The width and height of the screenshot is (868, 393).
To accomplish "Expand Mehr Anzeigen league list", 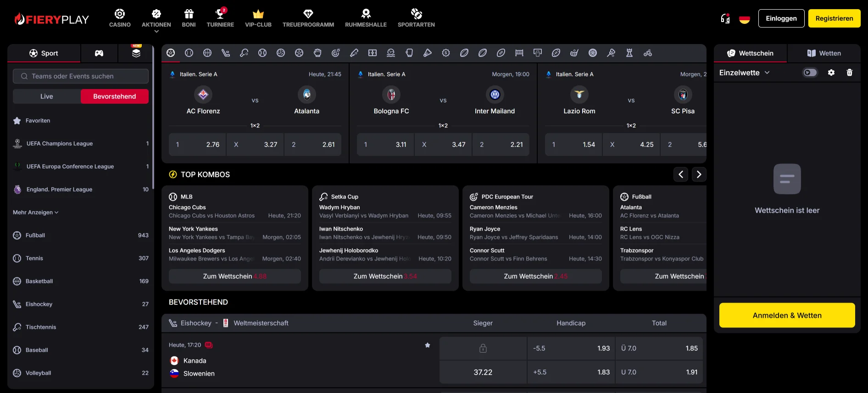I will (36, 212).
